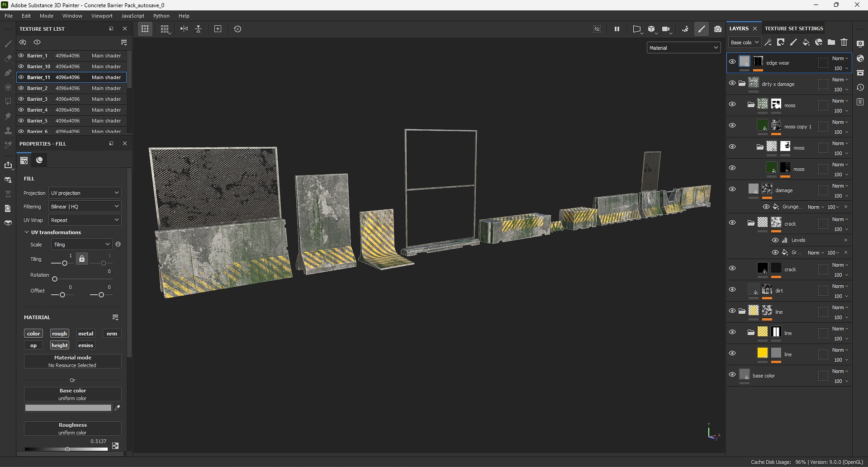Select the Material picker eyedropper tool
This screenshot has width=868, height=467.
tap(8, 145)
